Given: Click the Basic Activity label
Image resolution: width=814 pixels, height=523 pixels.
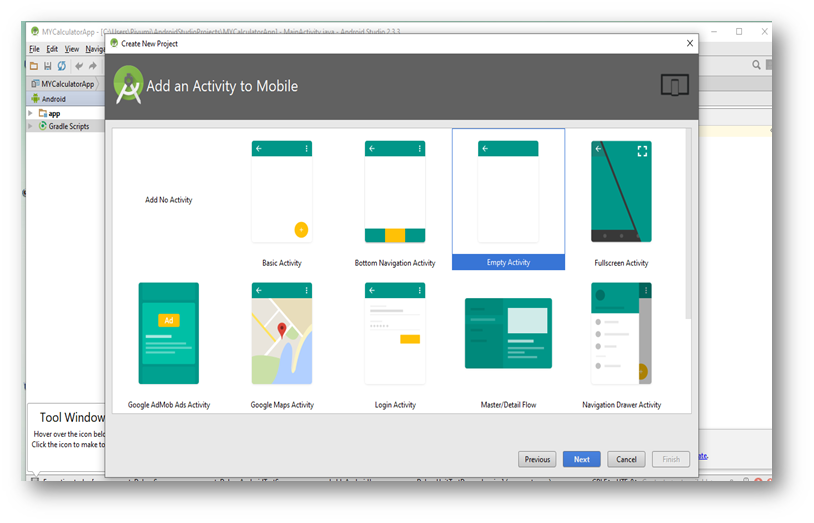Looking at the screenshot, I should [281, 263].
